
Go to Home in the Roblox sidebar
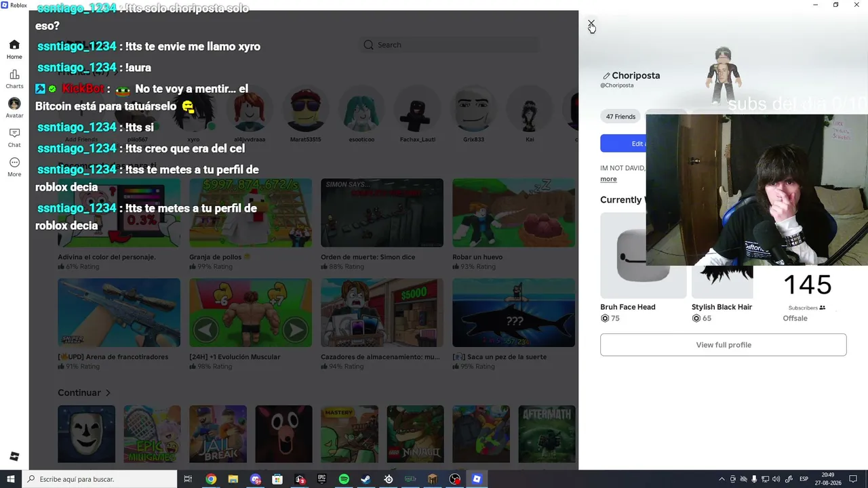(x=14, y=49)
